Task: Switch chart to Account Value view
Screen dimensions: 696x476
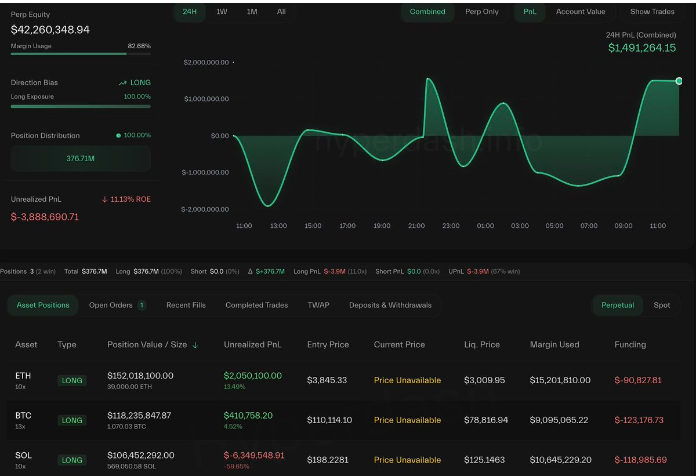Action: [x=580, y=12]
